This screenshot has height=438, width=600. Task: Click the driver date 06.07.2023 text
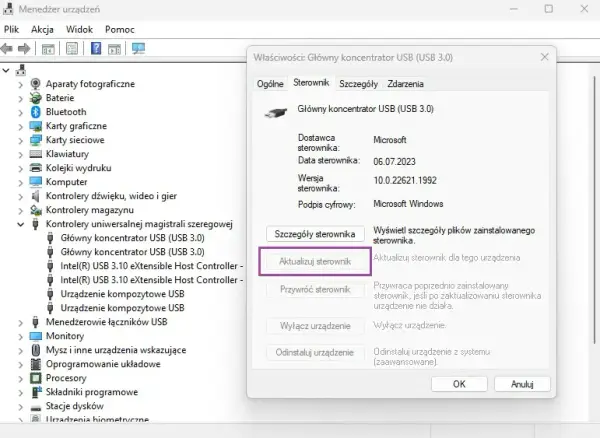395,162
